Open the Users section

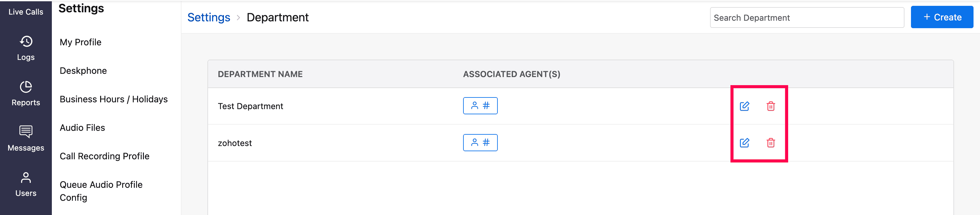[x=26, y=184]
